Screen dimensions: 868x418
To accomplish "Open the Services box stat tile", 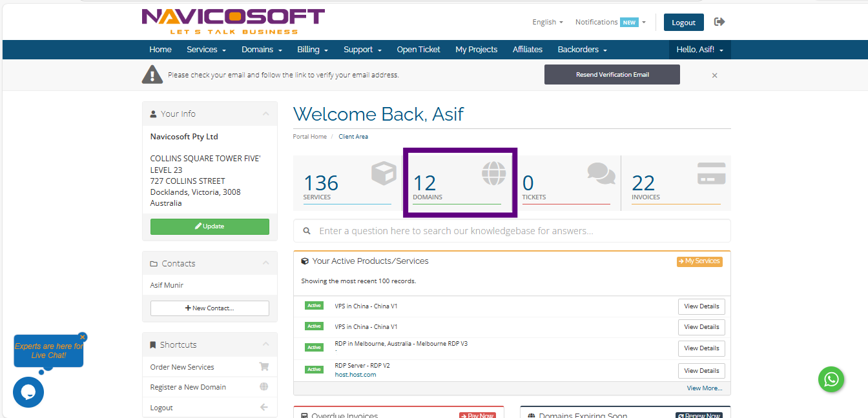I will 349,183.
